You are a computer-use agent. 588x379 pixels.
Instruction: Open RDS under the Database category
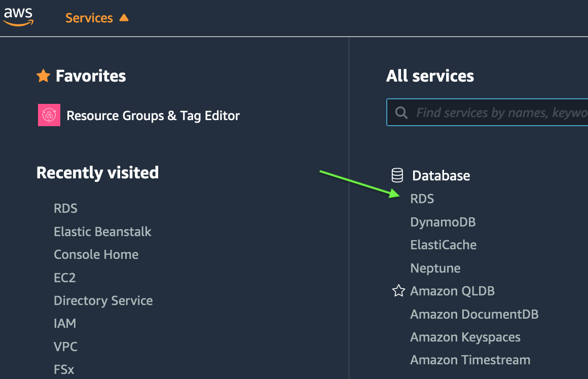click(x=422, y=199)
